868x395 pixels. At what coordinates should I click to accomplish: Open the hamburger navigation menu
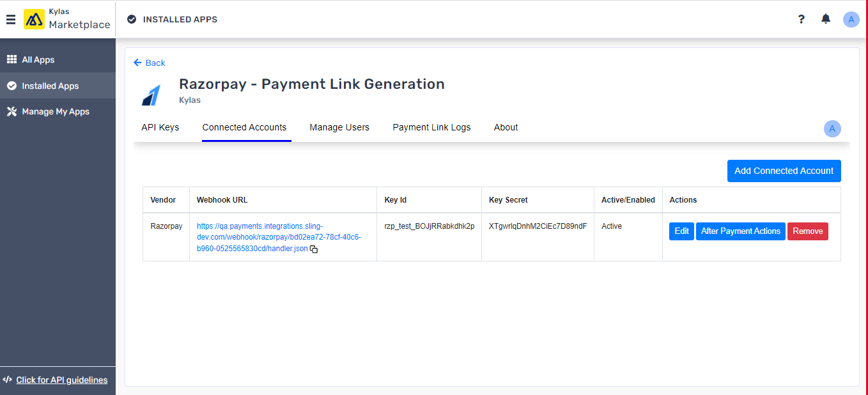click(x=11, y=19)
